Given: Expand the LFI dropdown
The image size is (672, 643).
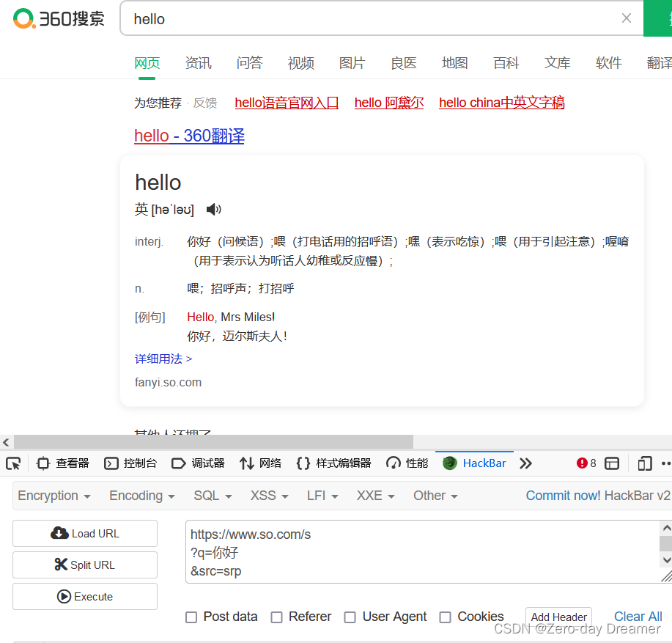Looking at the screenshot, I should click(322, 496).
